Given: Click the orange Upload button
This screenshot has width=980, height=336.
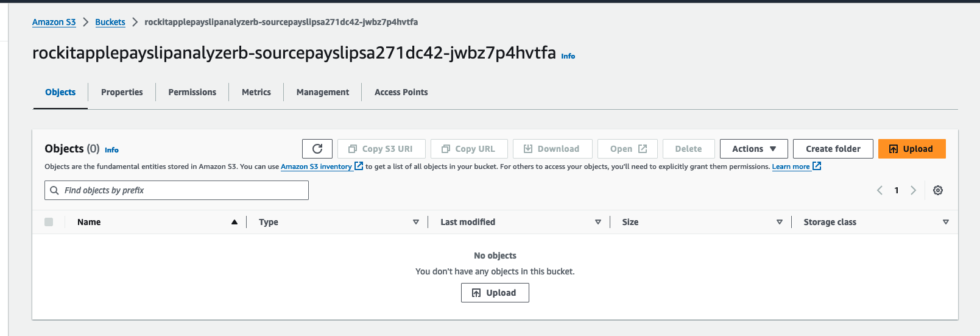Looking at the screenshot, I should [x=912, y=149].
